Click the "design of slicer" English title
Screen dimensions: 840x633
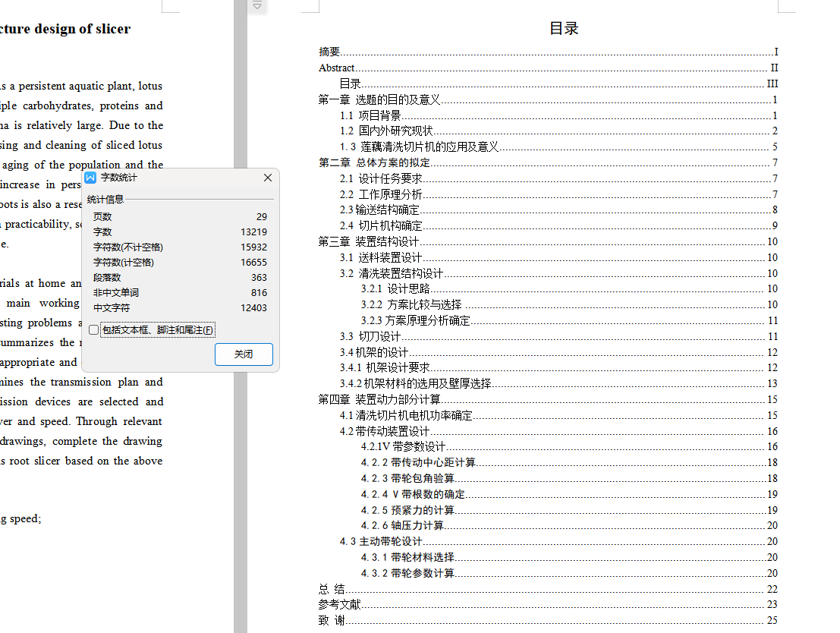click(x=82, y=29)
